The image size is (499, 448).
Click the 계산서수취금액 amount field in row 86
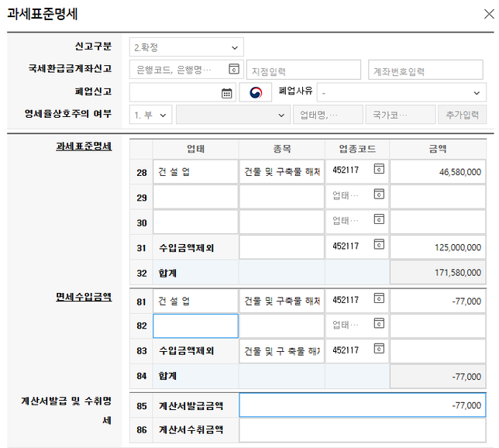coord(363,429)
